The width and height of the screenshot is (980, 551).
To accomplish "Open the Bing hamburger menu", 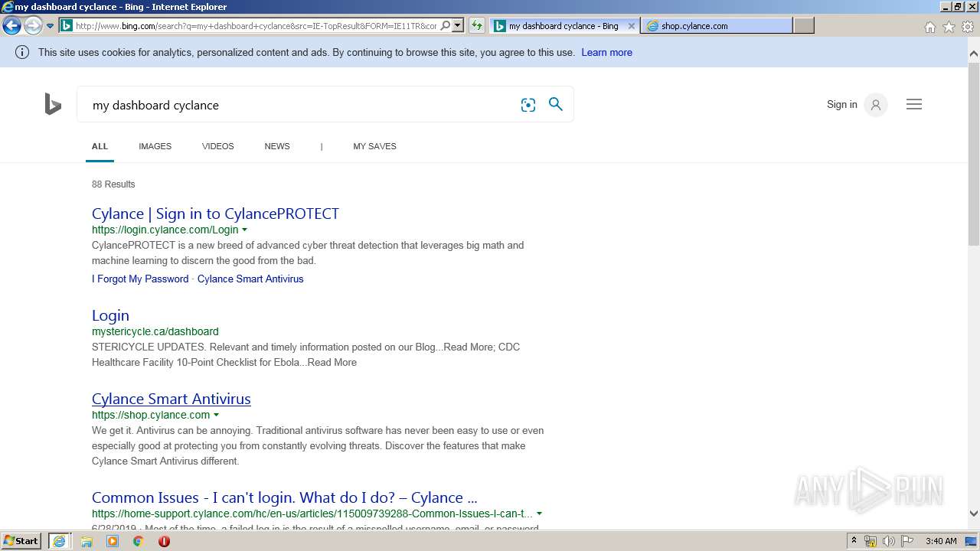I will pos(914,104).
